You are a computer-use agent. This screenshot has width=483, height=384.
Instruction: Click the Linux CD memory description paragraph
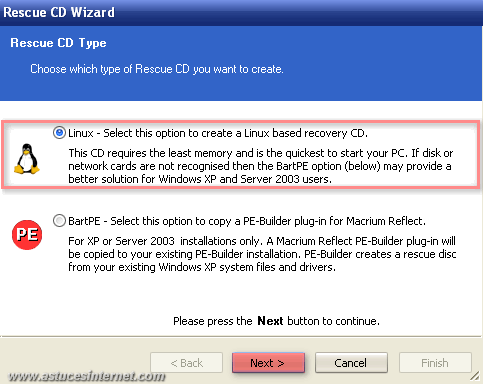[x=261, y=166]
